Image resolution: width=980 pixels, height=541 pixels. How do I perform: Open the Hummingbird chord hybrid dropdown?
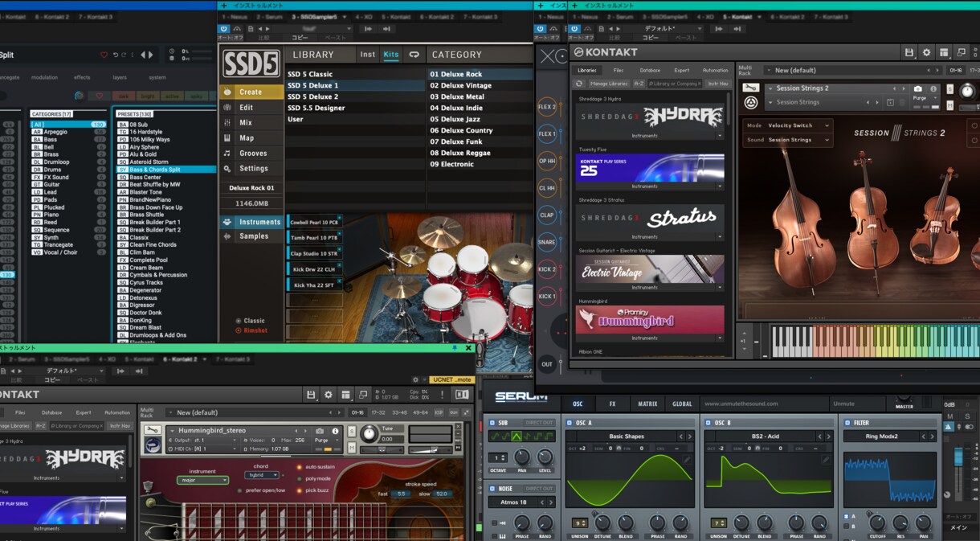point(260,475)
